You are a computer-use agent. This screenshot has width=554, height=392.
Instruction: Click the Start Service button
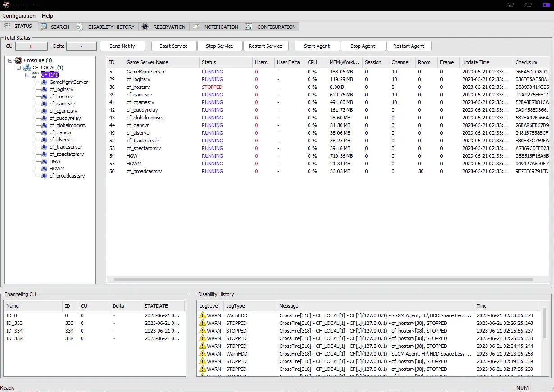coord(173,46)
